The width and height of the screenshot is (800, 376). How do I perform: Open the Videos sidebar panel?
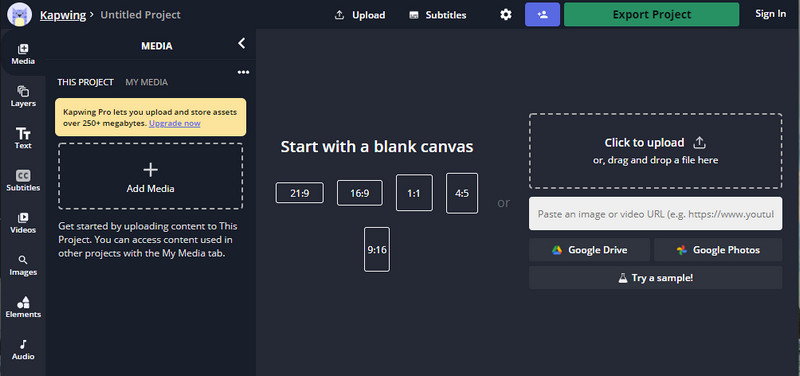pyautogui.click(x=23, y=223)
